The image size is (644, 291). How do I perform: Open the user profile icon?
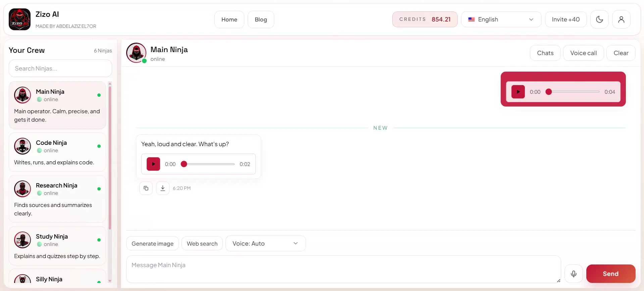[621, 19]
